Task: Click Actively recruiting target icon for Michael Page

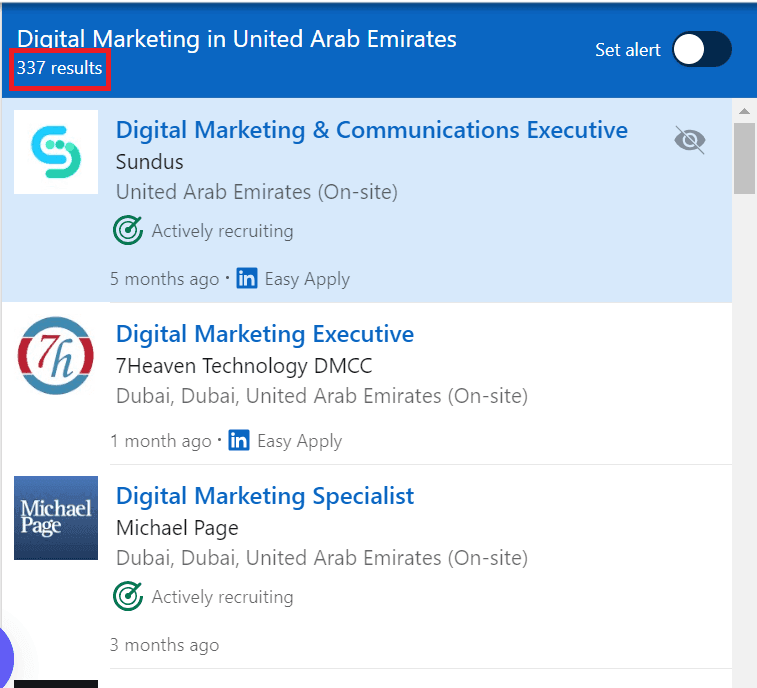Action: (128, 596)
